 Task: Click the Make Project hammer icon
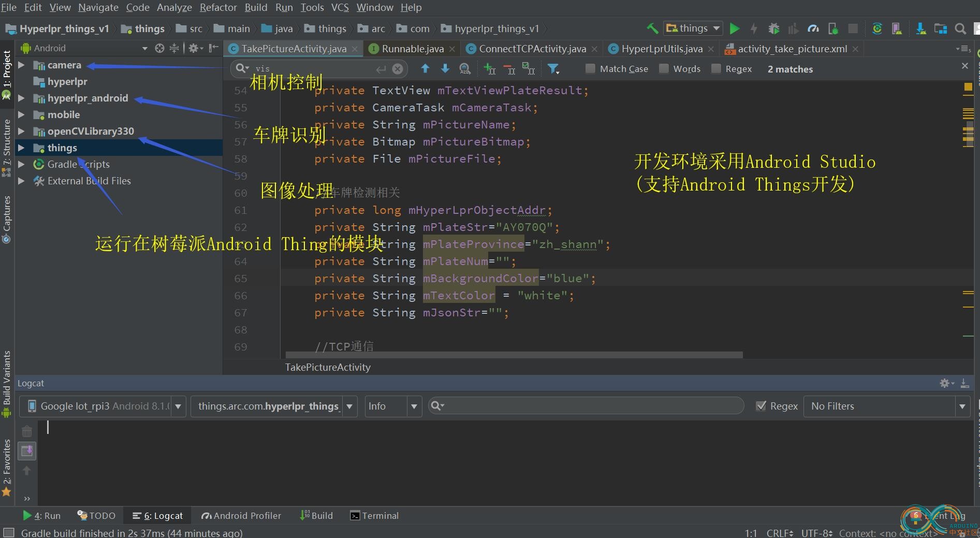(x=653, y=28)
